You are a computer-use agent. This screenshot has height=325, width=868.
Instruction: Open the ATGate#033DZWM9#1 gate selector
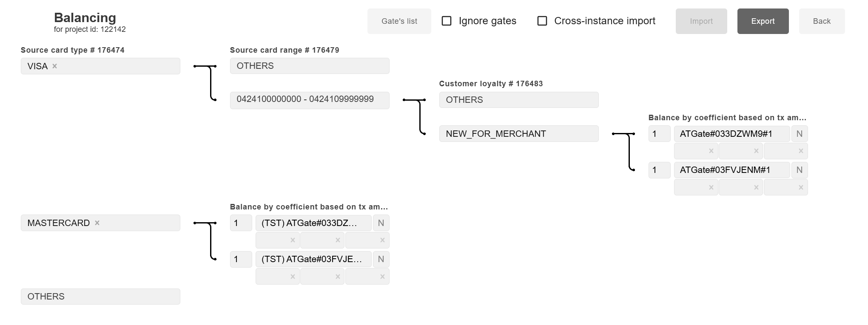(x=731, y=134)
